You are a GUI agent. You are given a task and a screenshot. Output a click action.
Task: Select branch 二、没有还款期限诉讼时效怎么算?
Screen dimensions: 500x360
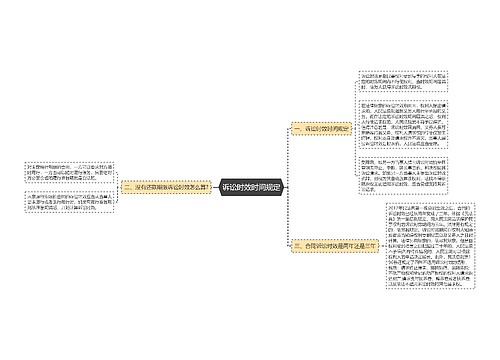tap(166, 187)
